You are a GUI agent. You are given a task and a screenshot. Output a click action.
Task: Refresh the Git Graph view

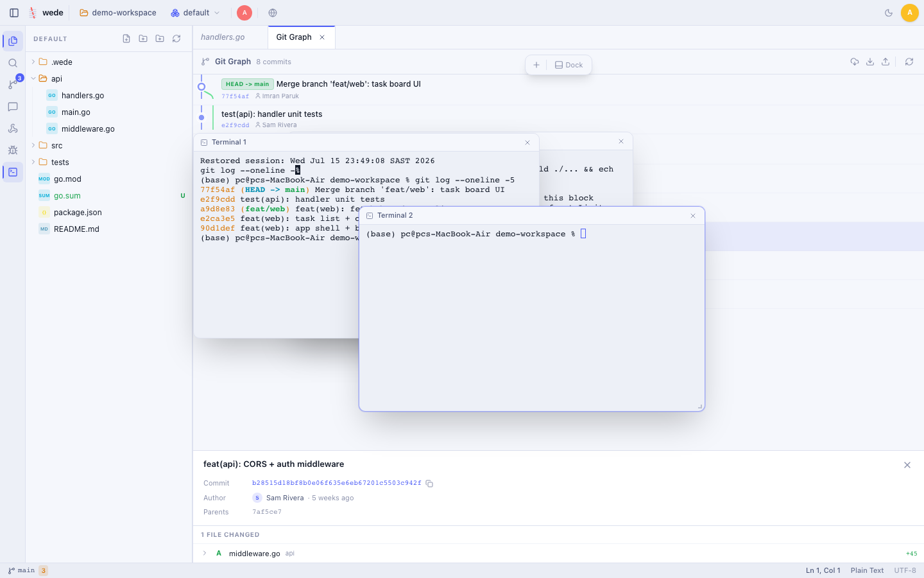click(x=909, y=62)
